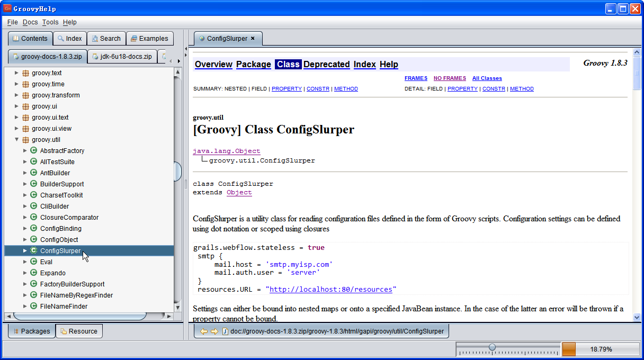644x360 pixels.
Task: Click the ConfigBinding class icon
Action: click(34, 229)
